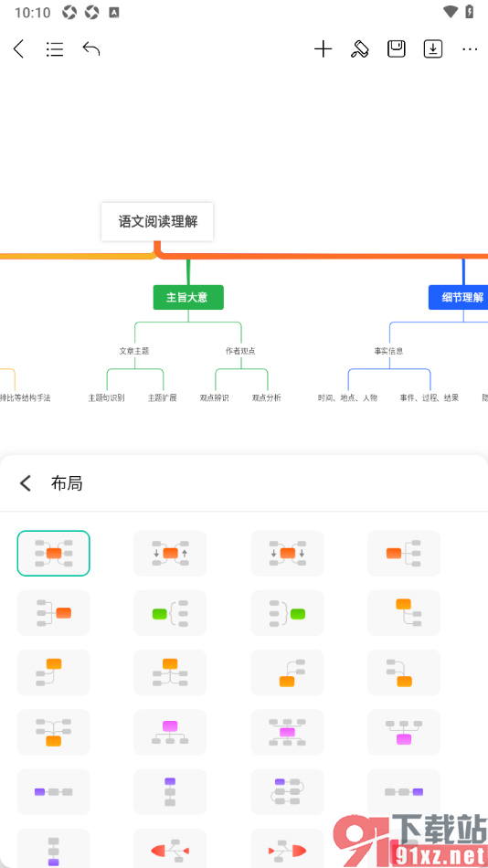Choose orange tree layout branching up-right
This screenshot has width=488, height=868.
[287, 672]
